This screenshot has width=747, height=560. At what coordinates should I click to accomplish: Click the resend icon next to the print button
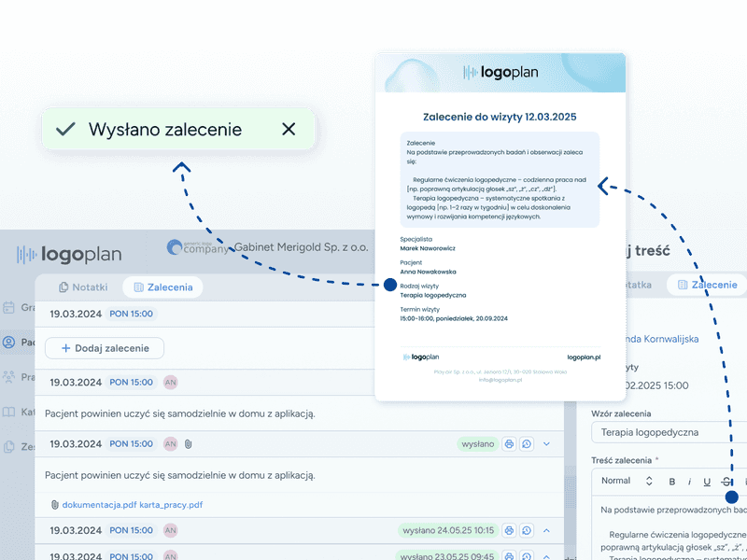[528, 444]
